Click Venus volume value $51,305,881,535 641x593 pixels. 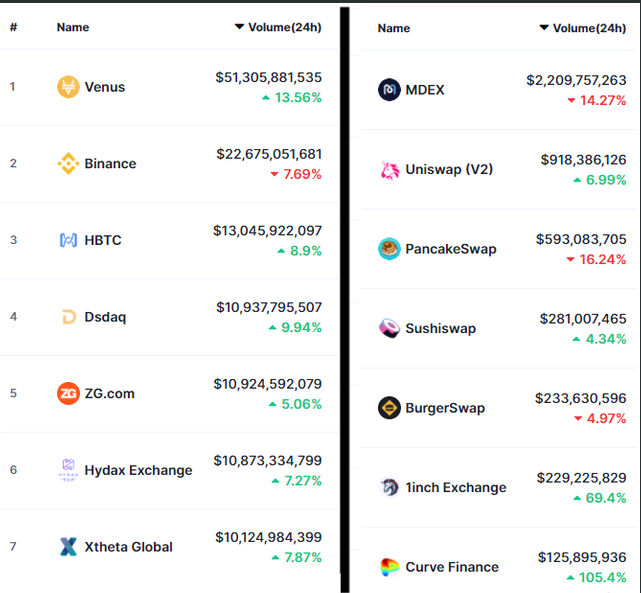(269, 77)
